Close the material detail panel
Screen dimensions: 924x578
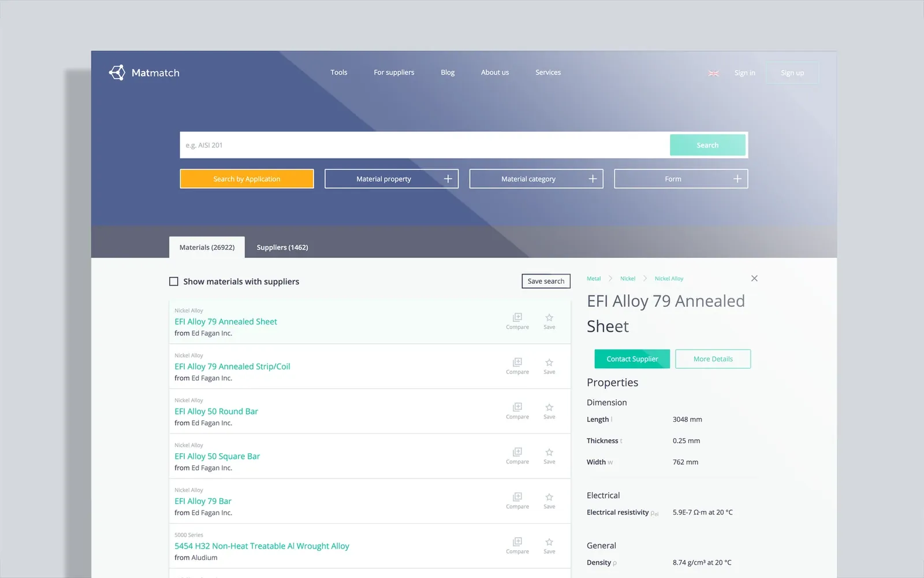click(754, 278)
